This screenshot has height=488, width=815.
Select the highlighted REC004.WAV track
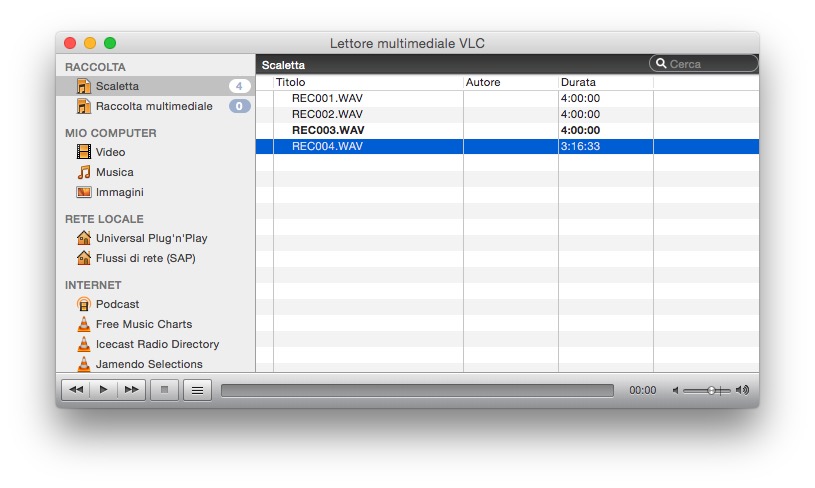click(x=327, y=147)
